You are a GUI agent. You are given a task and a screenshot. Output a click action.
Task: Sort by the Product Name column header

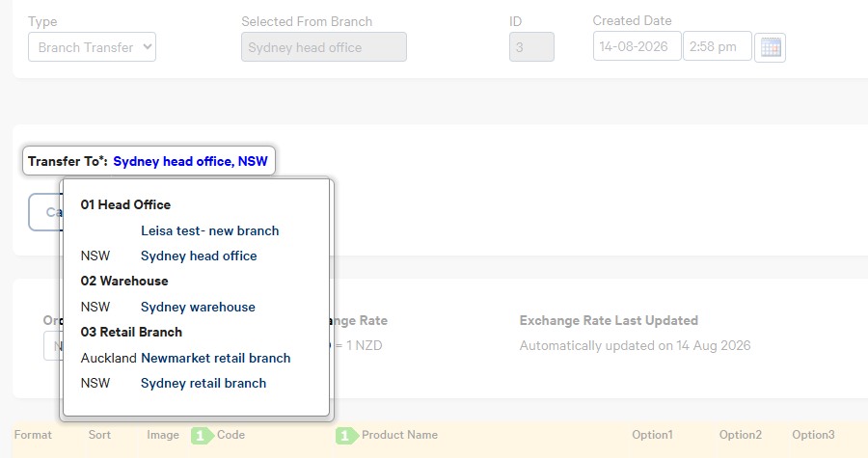point(399,435)
